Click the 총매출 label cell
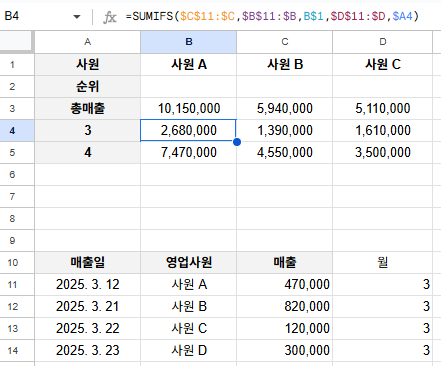 pos(87,108)
